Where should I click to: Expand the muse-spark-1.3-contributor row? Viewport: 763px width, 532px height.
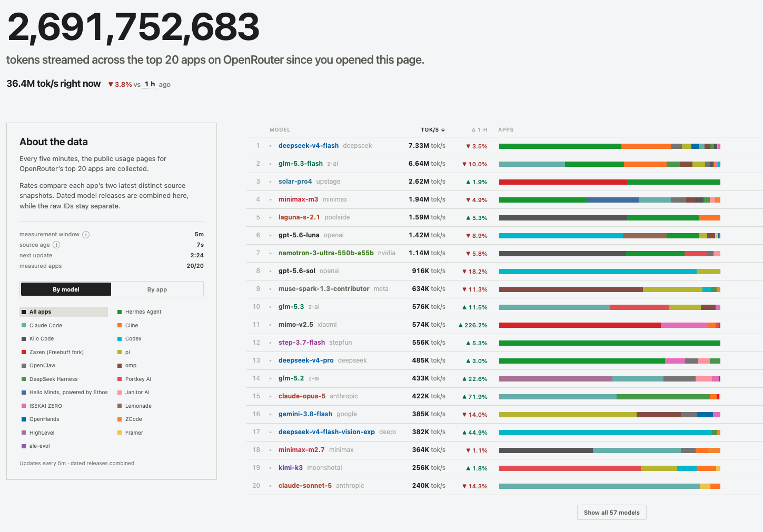[270, 289]
